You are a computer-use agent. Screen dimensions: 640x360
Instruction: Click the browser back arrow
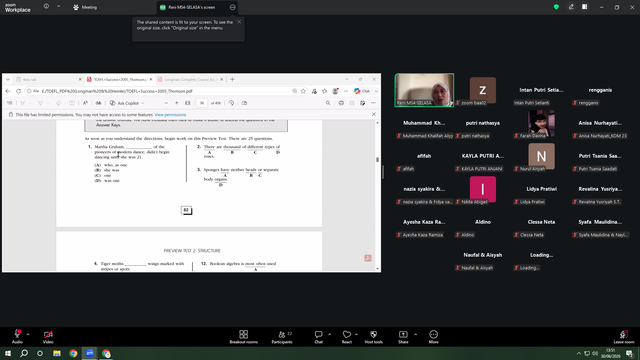tap(8, 91)
